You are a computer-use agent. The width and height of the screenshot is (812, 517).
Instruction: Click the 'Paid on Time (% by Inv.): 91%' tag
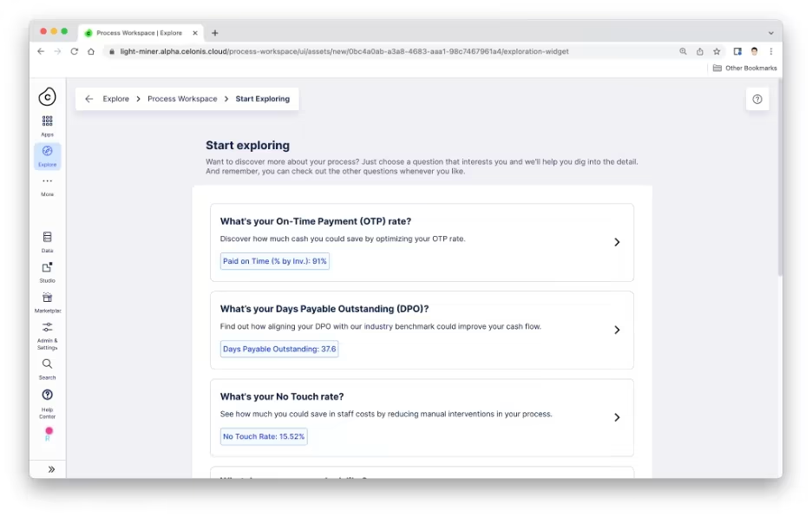[x=274, y=261]
